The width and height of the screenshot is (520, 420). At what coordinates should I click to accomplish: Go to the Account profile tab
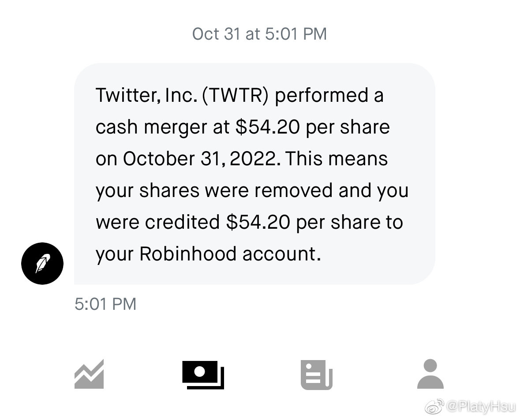[430, 374]
